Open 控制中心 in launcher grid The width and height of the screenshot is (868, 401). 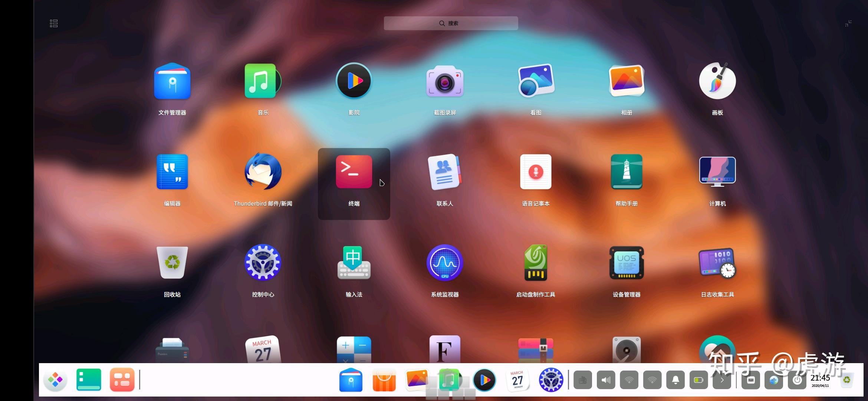click(263, 263)
